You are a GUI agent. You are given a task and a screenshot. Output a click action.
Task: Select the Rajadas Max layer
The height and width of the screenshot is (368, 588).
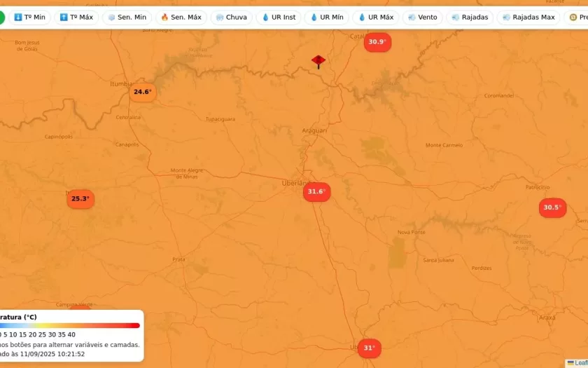click(528, 17)
